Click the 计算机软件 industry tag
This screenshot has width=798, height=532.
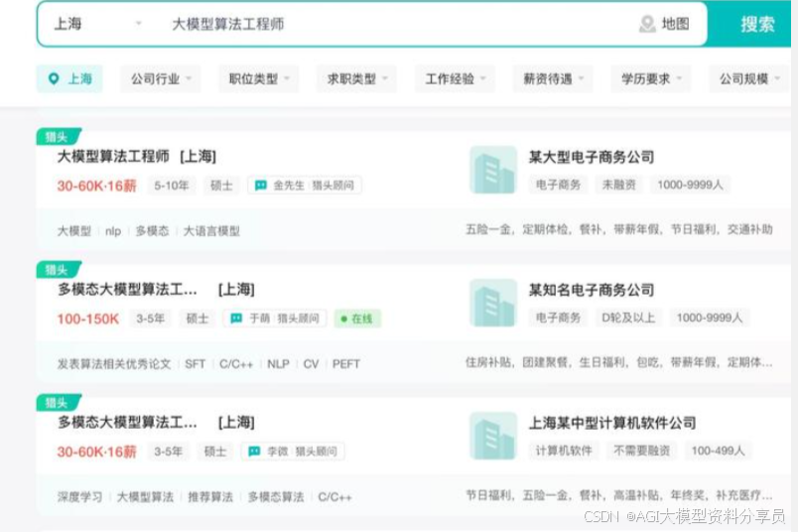(x=564, y=451)
